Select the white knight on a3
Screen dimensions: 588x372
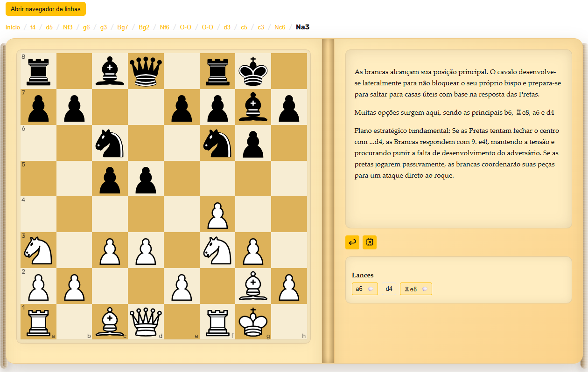coord(38,250)
